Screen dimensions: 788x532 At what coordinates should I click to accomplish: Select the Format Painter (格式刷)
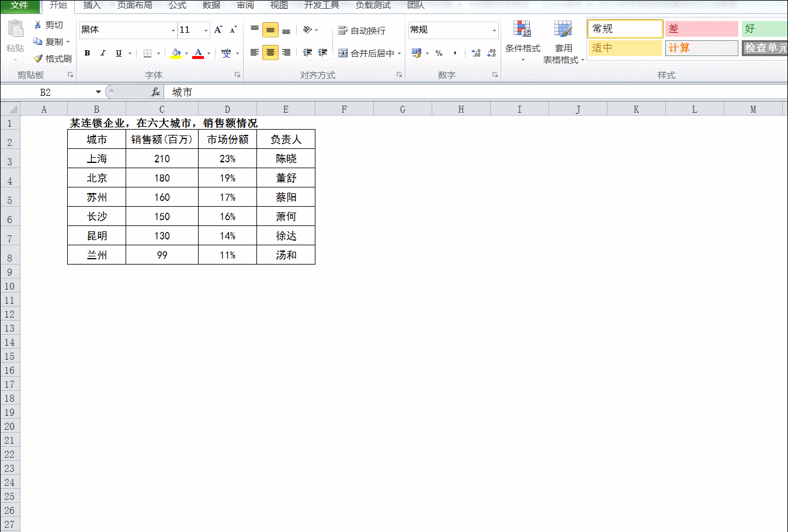(52, 58)
